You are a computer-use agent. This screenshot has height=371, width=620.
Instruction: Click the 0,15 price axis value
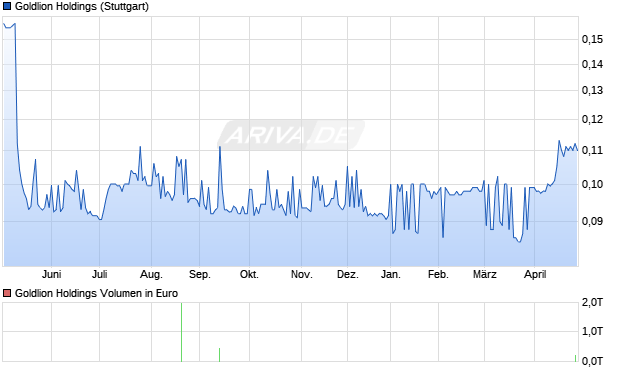pos(592,39)
